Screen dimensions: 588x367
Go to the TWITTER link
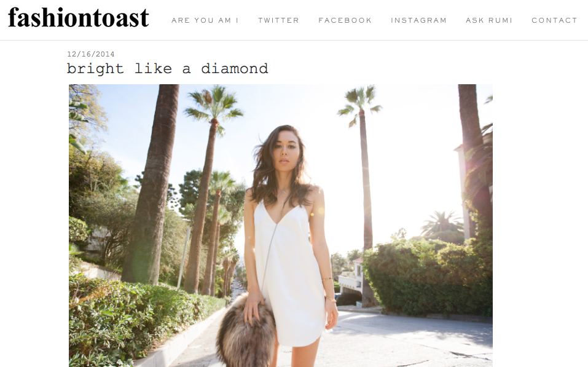(278, 20)
